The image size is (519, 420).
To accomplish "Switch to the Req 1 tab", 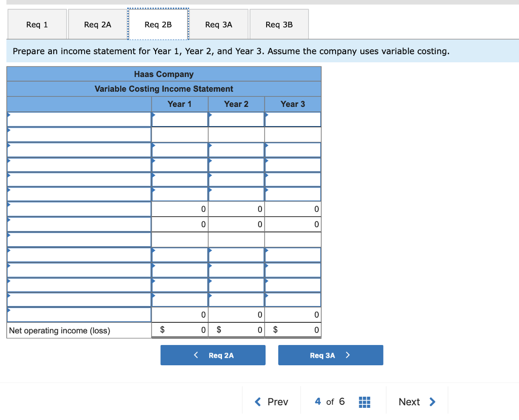I will [36, 24].
